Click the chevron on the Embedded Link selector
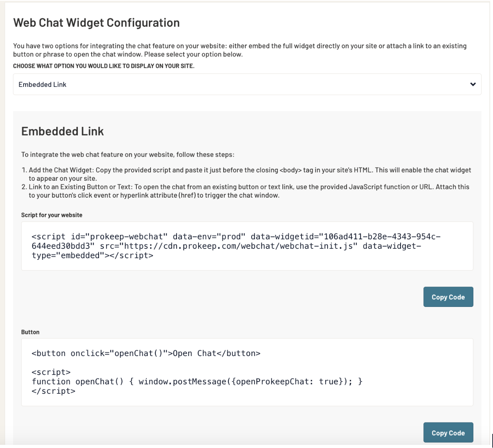493x448 pixels. [473, 84]
